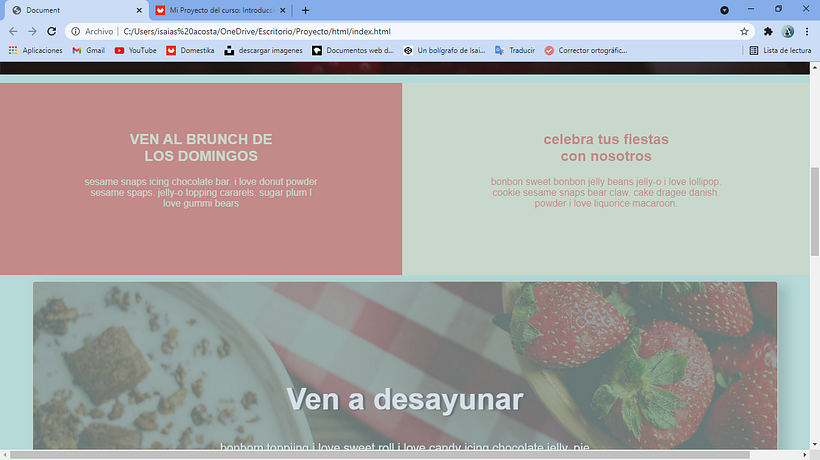Click the sesame snaps icing paragraph
Image resolution: width=820 pixels, height=460 pixels.
tap(201, 192)
